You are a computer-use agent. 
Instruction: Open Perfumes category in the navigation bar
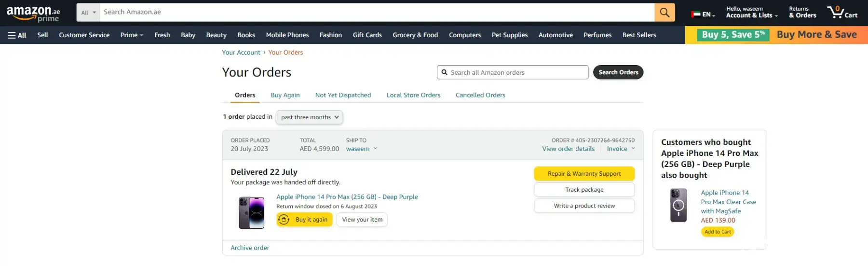point(597,35)
